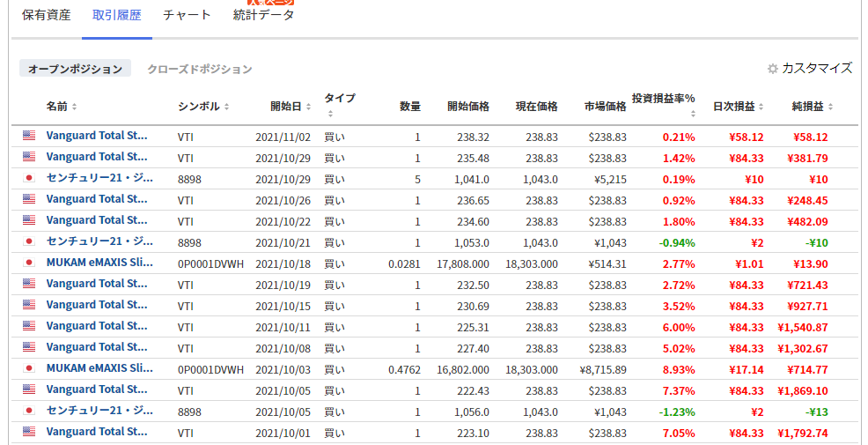Click the カスタマイズ gear icon
The width and height of the screenshot is (868, 445).
click(x=773, y=69)
